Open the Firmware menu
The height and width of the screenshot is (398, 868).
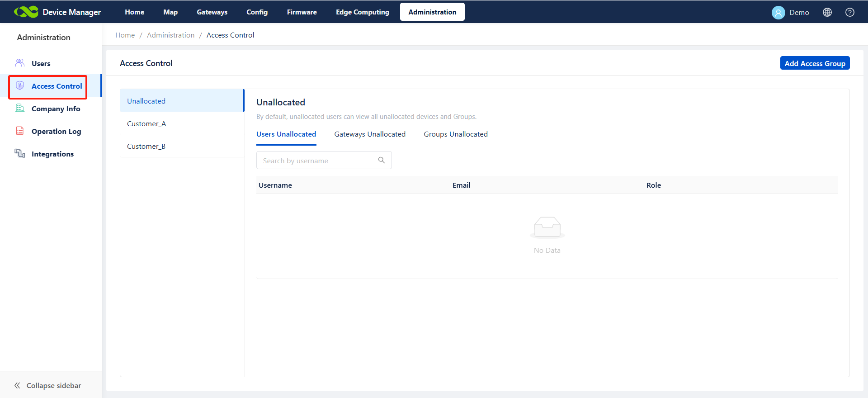302,12
